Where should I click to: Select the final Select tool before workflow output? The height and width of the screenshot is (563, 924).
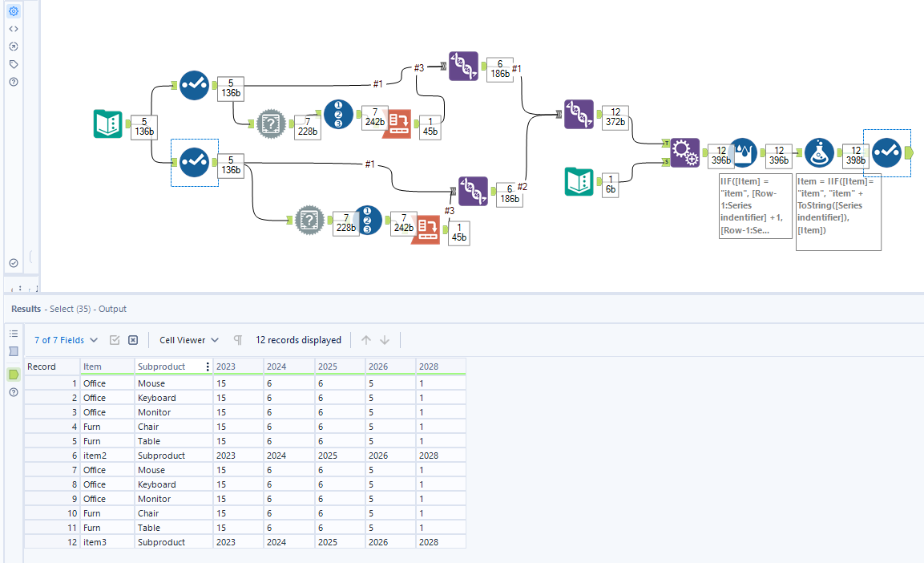[x=887, y=151]
